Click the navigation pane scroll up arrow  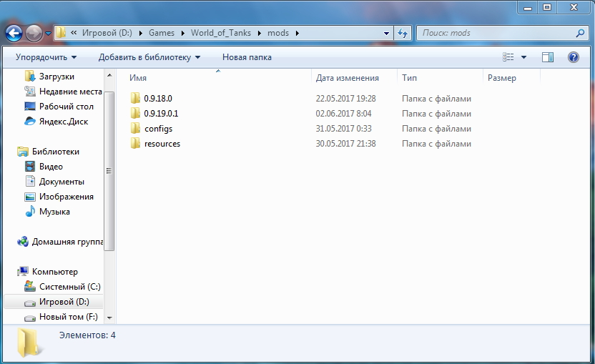[x=109, y=75]
